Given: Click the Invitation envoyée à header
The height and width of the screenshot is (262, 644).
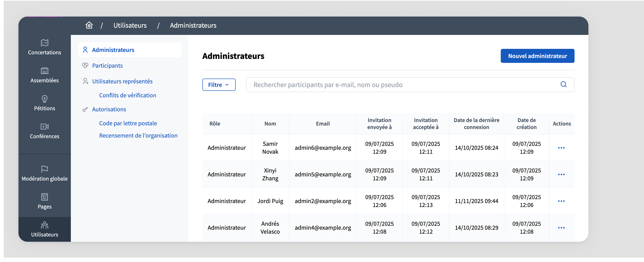Looking at the screenshot, I should [379, 124].
